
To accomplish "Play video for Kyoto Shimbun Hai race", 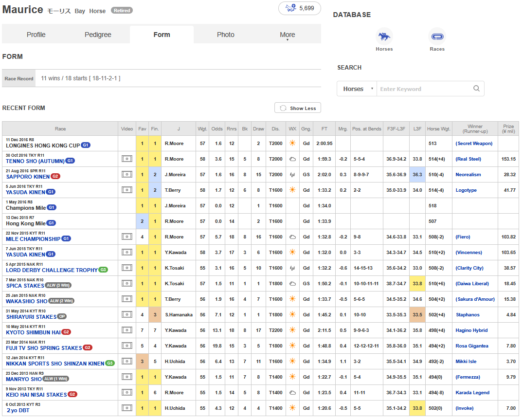I will point(127,330).
